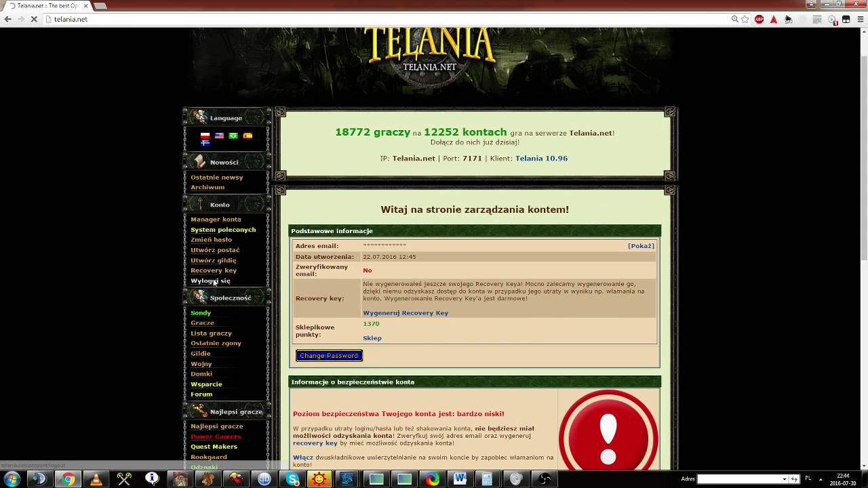The image size is (868, 488).
Task: Switch site language to Brazilian flag
Action: tap(233, 136)
